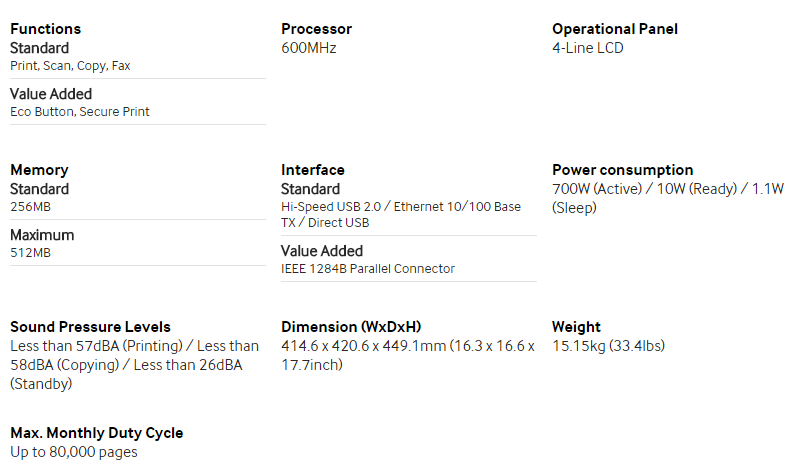Image resolution: width=804 pixels, height=473 pixels.
Task: Click the Operational Panel heading
Action: click(615, 29)
